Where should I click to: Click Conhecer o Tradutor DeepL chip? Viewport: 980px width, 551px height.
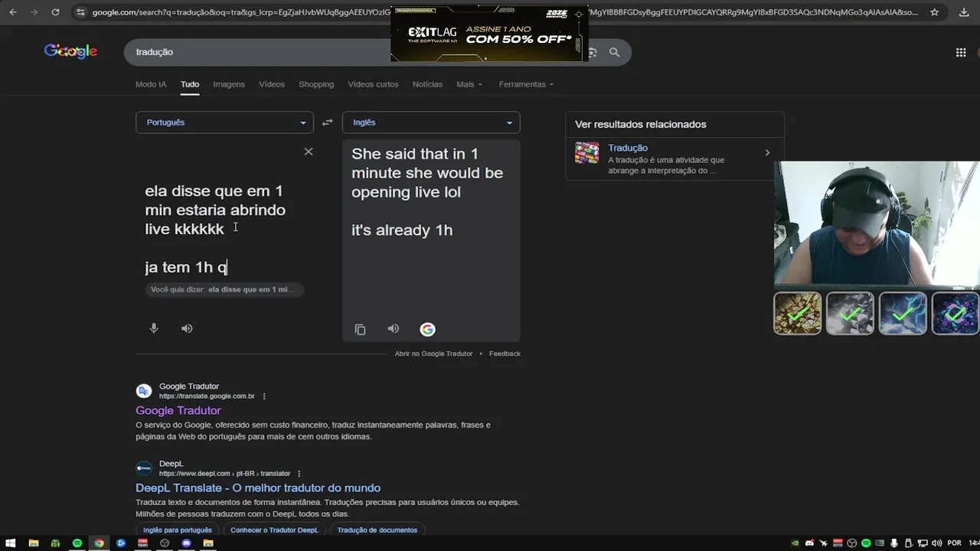coord(274,530)
